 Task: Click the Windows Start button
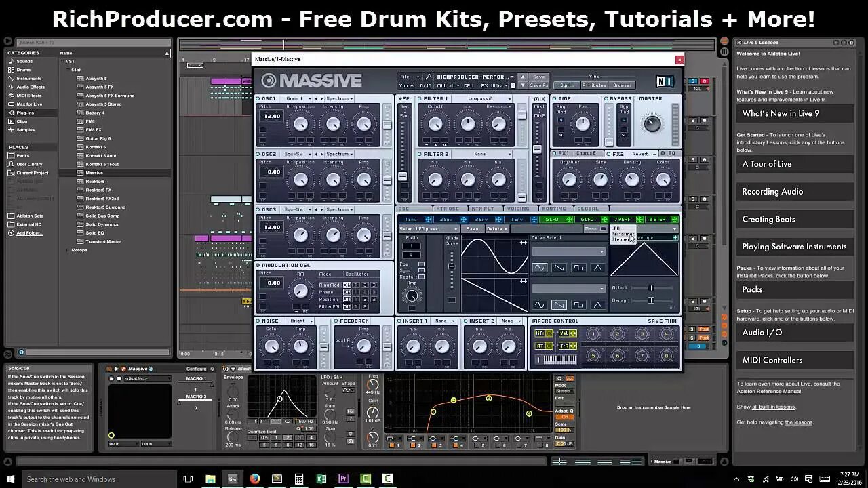tap(10, 479)
